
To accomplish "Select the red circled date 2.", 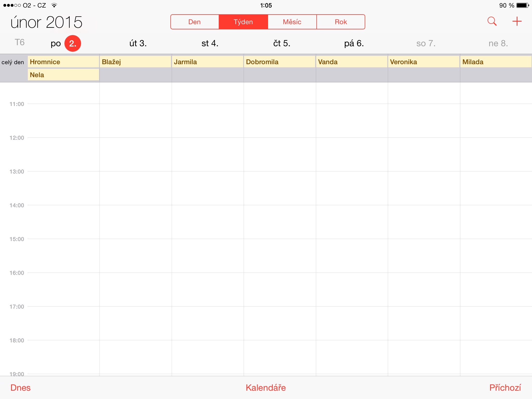I will click(x=73, y=43).
